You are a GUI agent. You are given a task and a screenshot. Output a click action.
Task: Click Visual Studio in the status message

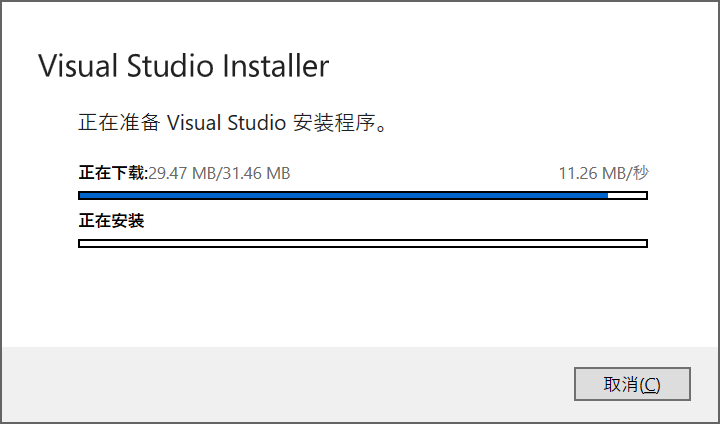pyautogui.click(x=228, y=124)
